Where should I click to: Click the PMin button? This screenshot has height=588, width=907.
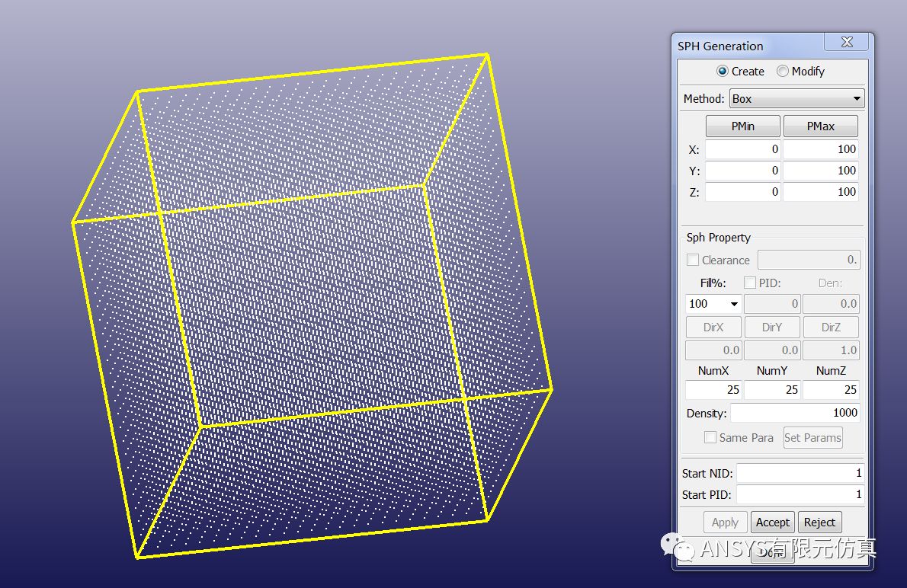(742, 126)
